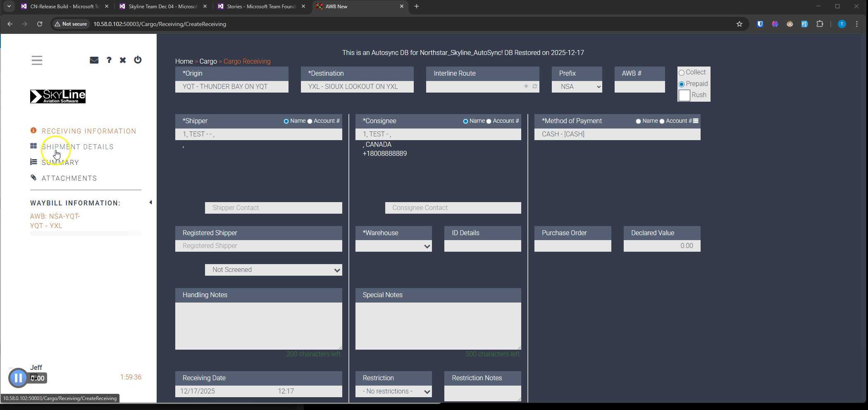Click refresh icon in Interline Route field
The height and width of the screenshot is (410, 868).
click(534, 86)
